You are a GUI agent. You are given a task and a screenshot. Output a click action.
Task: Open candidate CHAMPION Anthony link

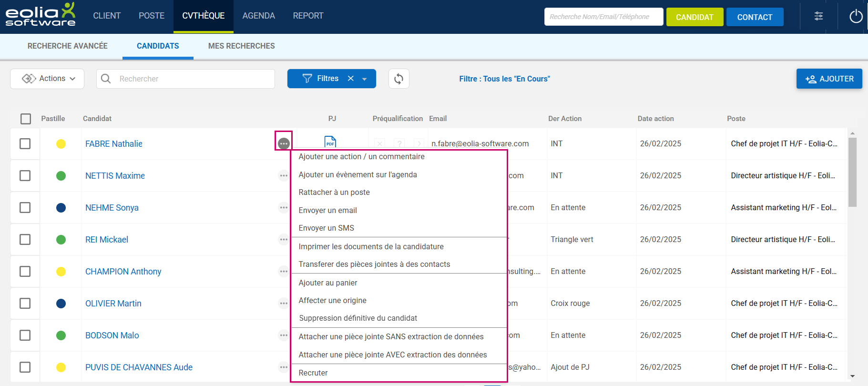coord(123,272)
